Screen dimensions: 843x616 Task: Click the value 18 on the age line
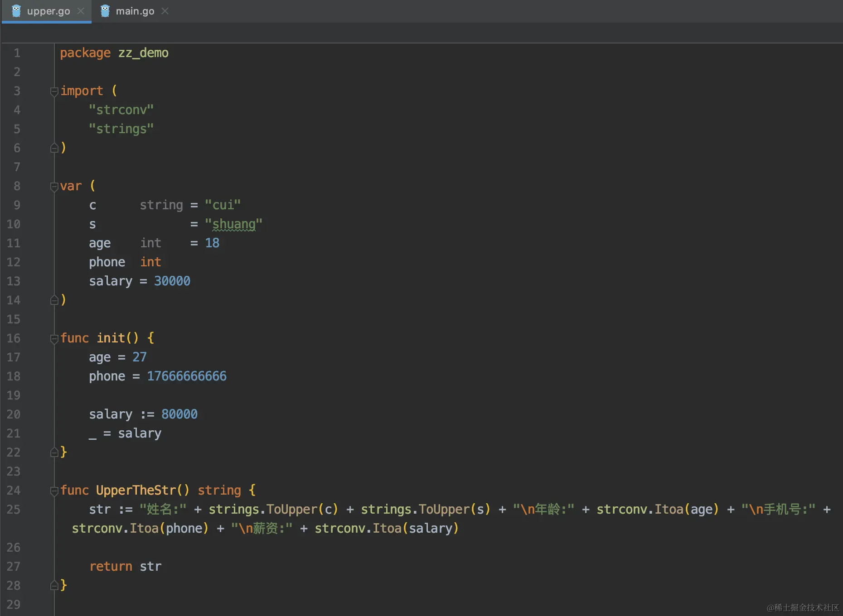[212, 243]
